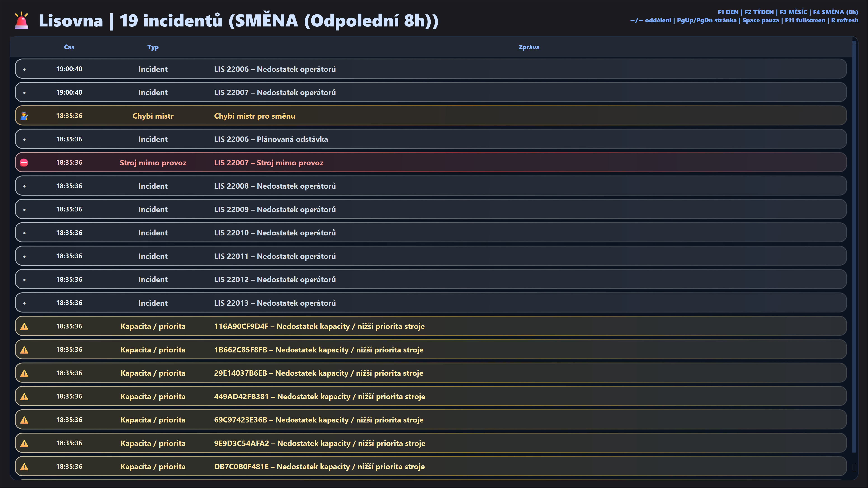Select the Chybí mistr pro směnu row
This screenshot has height=488, width=868.
431,116
